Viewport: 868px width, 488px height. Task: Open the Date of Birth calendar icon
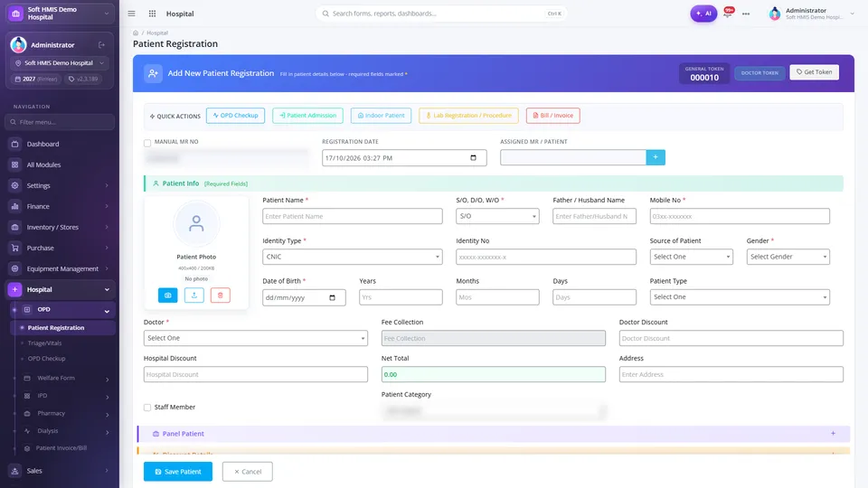332,297
